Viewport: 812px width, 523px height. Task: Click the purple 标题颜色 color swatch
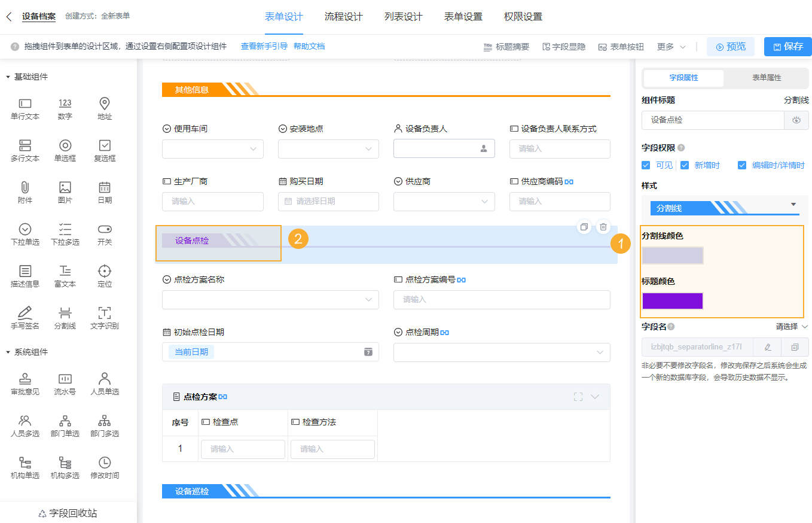(672, 300)
